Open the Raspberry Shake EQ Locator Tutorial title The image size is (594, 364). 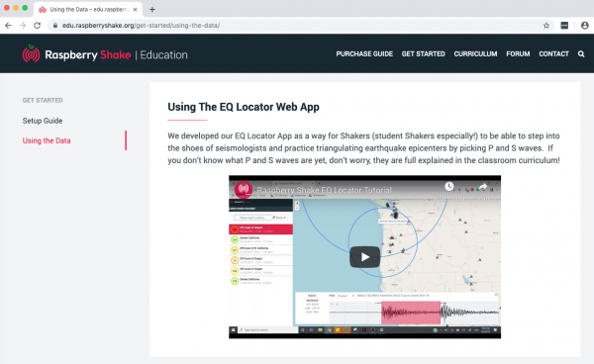tap(325, 190)
